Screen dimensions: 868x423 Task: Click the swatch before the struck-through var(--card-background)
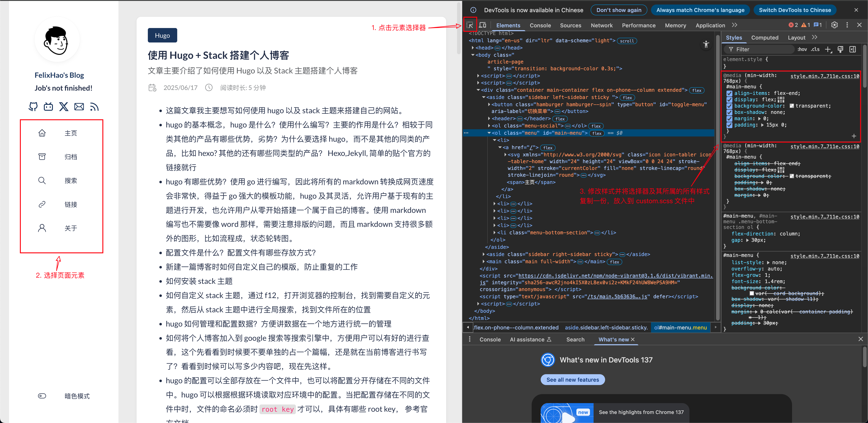[x=751, y=294]
